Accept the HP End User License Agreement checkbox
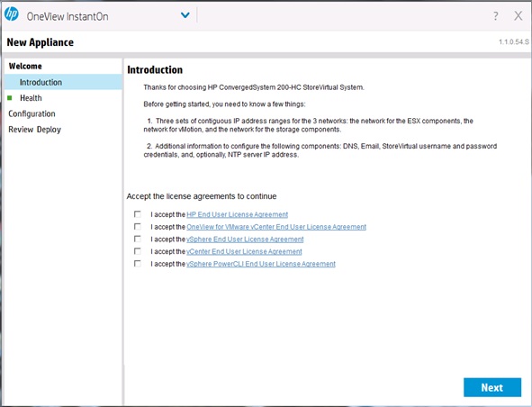The width and height of the screenshot is (532, 407). 138,214
